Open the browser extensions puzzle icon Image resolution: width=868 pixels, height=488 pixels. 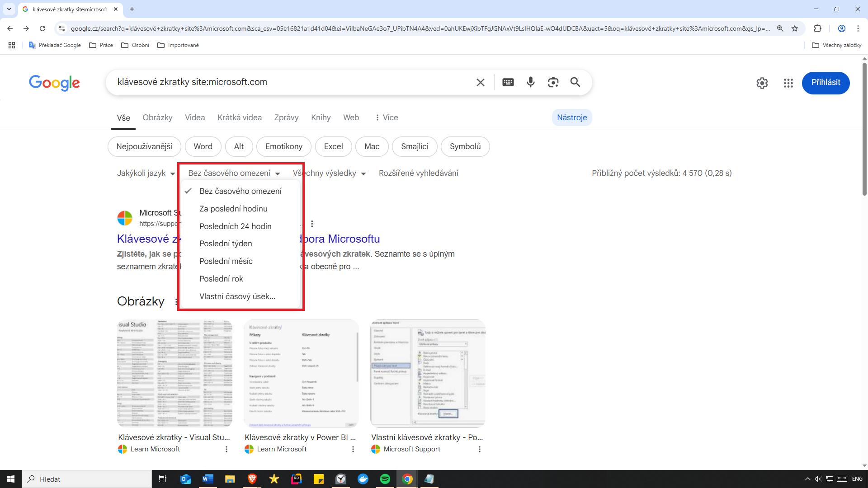click(x=818, y=28)
